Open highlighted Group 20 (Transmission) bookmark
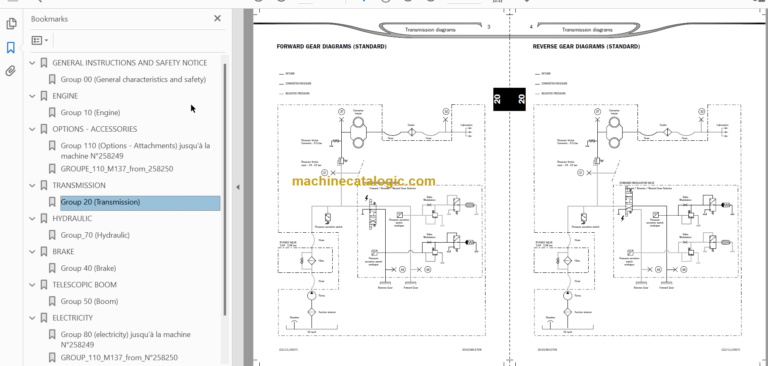768x366 pixels. click(140, 202)
